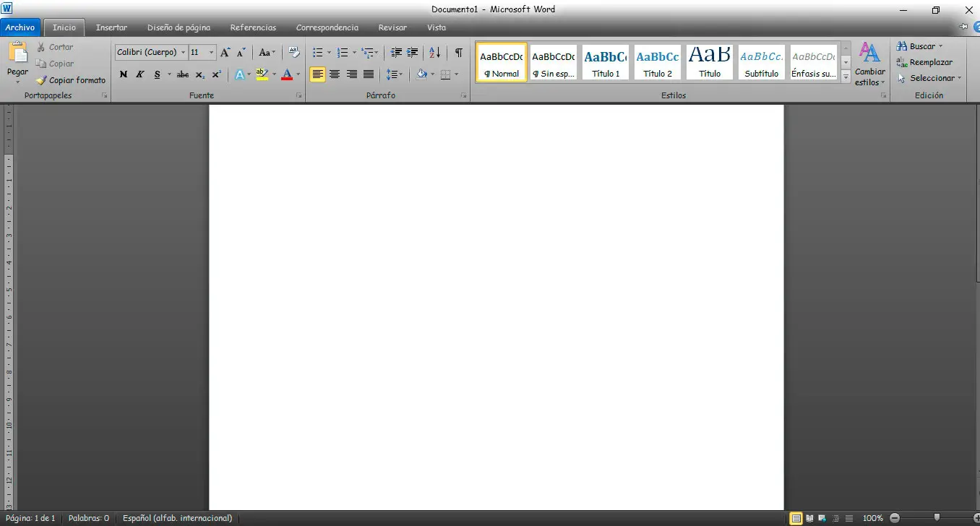Image resolution: width=980 pixels, height=526 pixels.
Task: Switch to full screen reading view
Action: [x=809, y=518]
